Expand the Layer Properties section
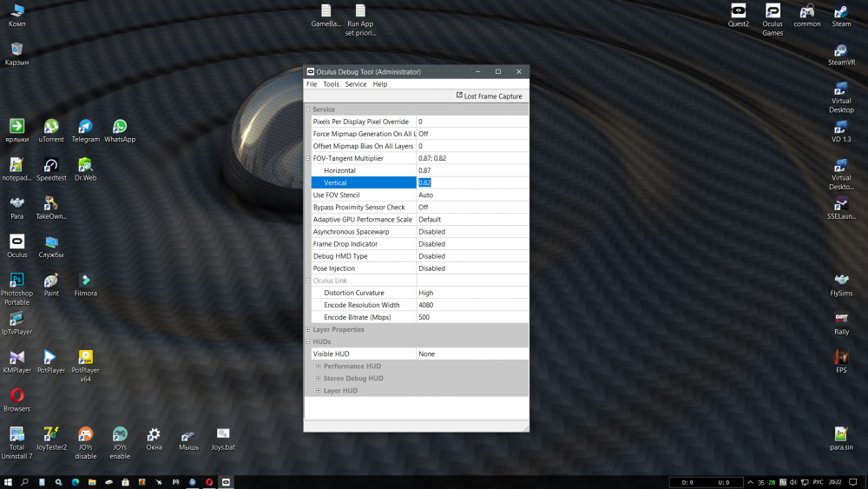 [307, 330]
